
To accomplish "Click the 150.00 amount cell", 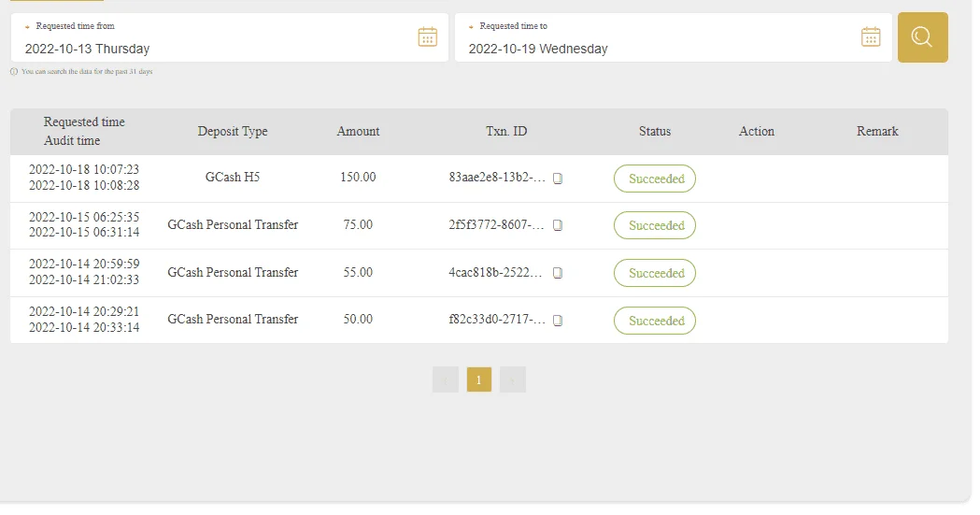I will 358,177.
